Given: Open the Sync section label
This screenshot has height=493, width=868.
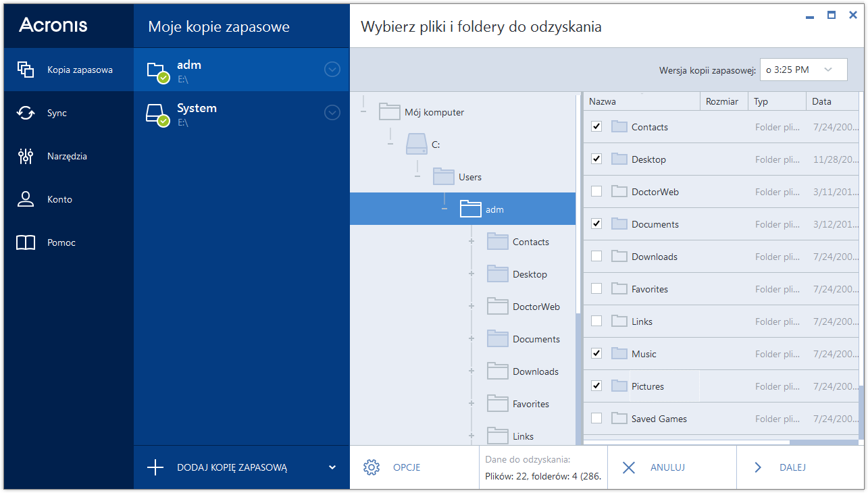Looking at the screenshot, I should click(x=57, y=113).
